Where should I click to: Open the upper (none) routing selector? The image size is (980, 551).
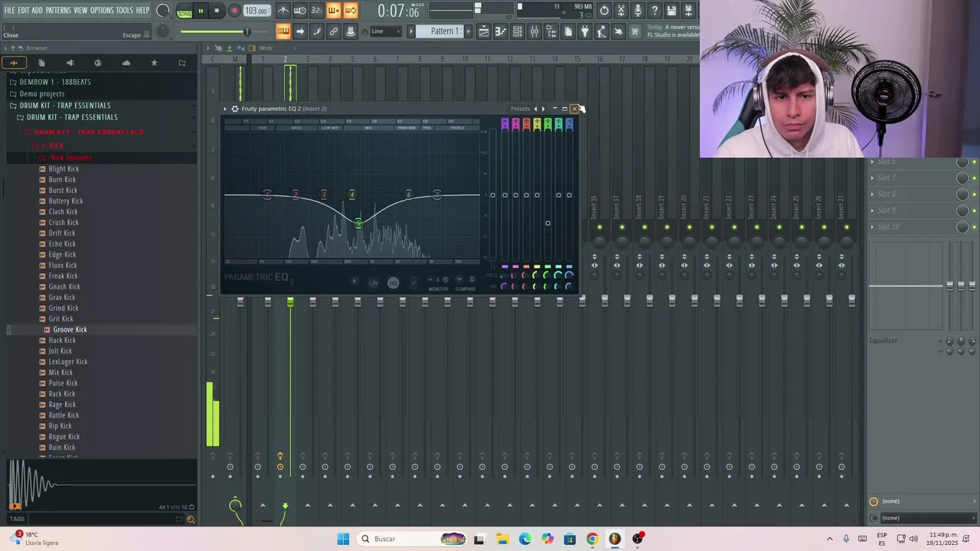[x=922, y=501]
